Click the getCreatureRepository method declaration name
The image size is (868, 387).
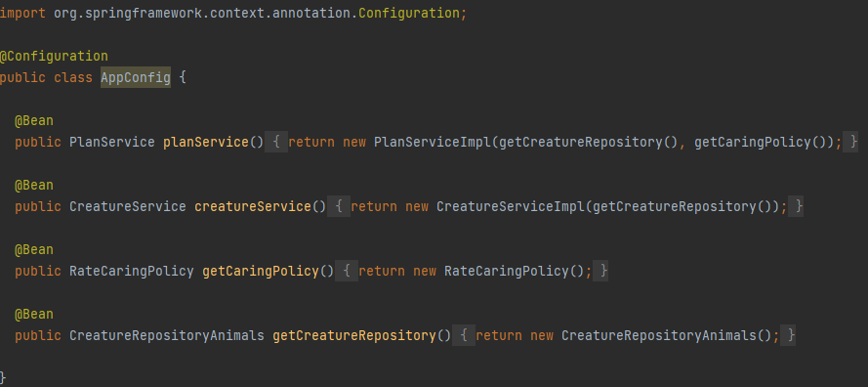click(x=354, y=335)
